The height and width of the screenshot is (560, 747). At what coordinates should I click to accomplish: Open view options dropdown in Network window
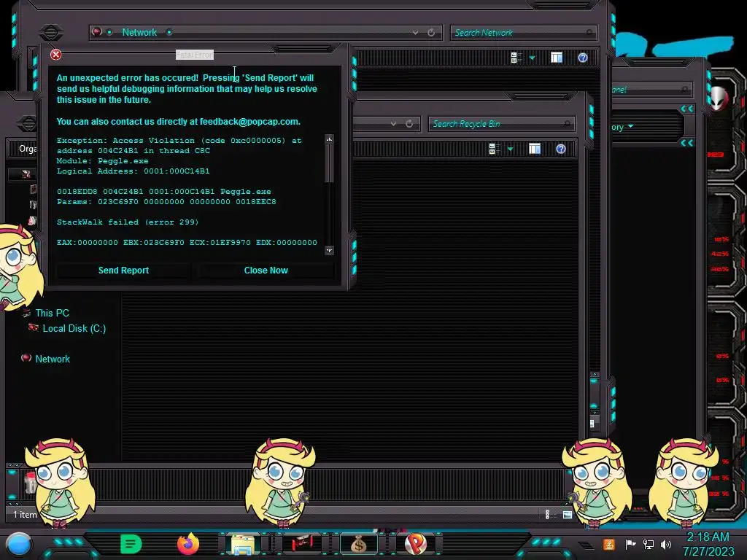[532, 58]
